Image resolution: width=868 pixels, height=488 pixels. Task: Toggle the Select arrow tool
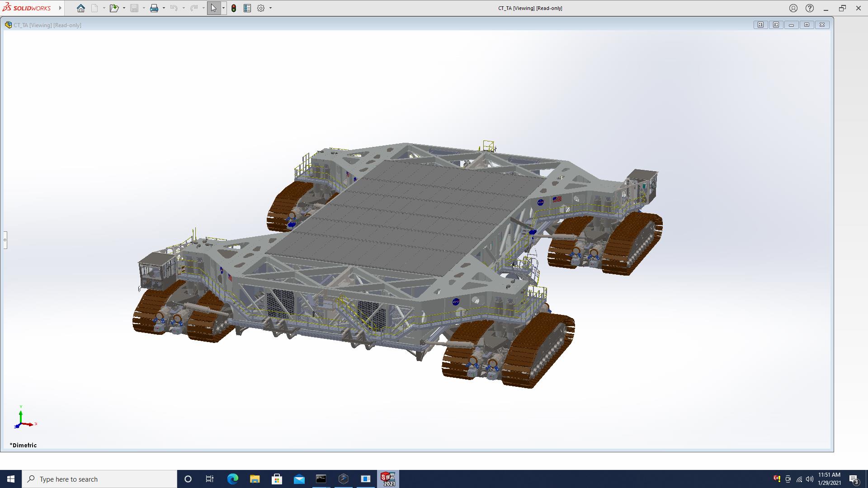213,8
